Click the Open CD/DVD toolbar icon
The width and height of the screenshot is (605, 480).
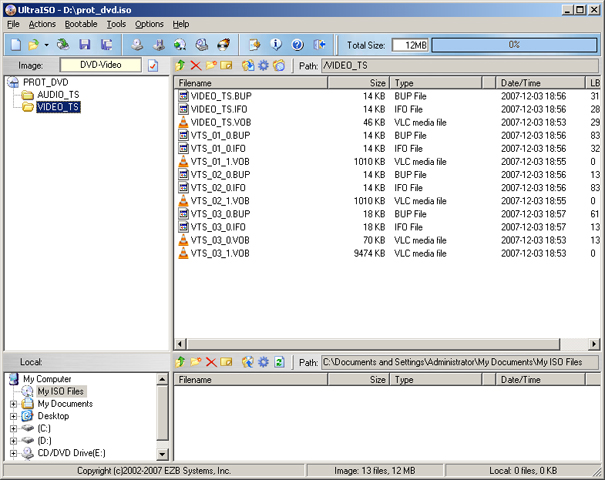coord(63,45)
